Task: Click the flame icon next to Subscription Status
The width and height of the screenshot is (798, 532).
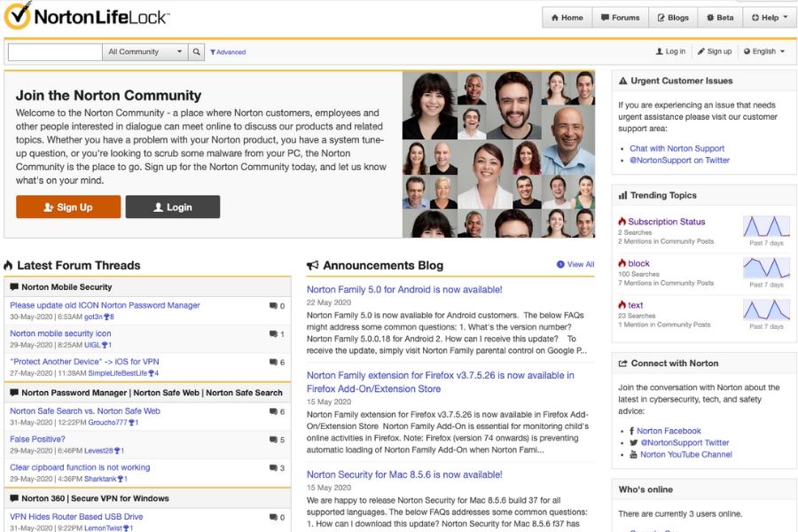Action: coord(622,221)
